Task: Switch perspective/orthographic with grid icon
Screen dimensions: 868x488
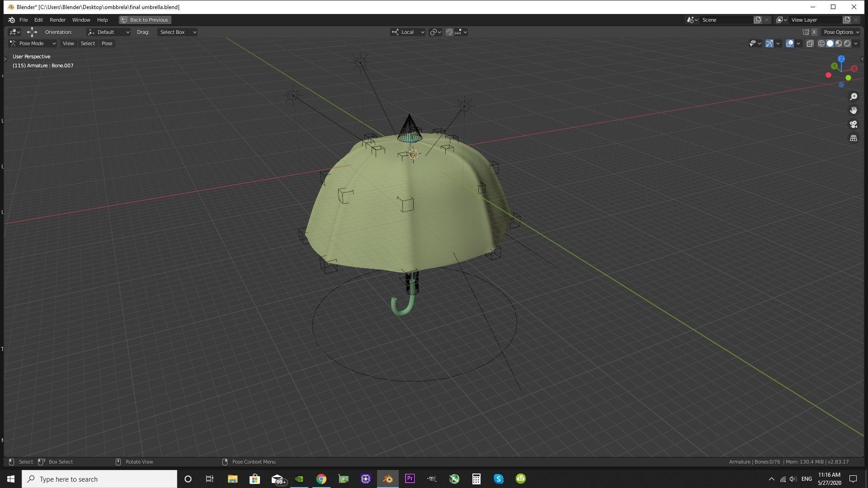Action: coord(854,138)
